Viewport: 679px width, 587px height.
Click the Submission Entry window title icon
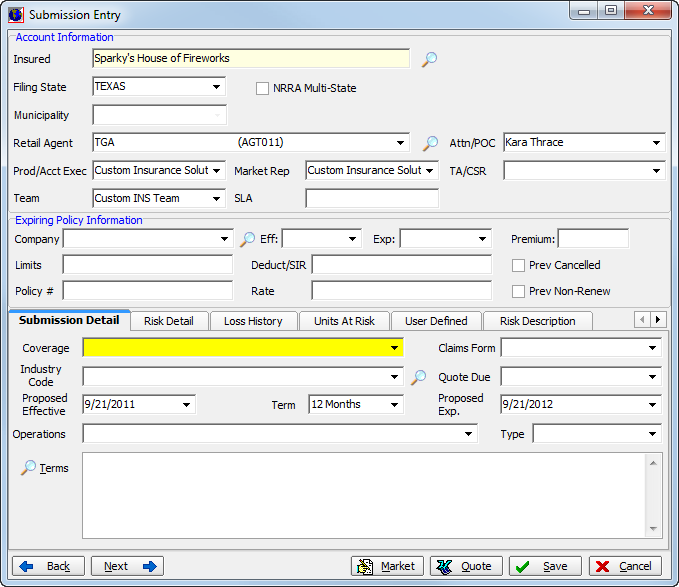[x=15, y=14]
